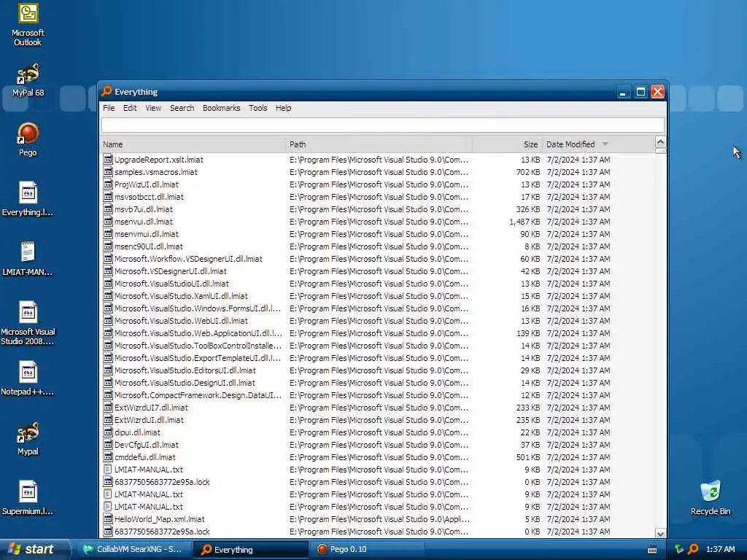
Task: Sort by Size column header
Action: point(507,144)
